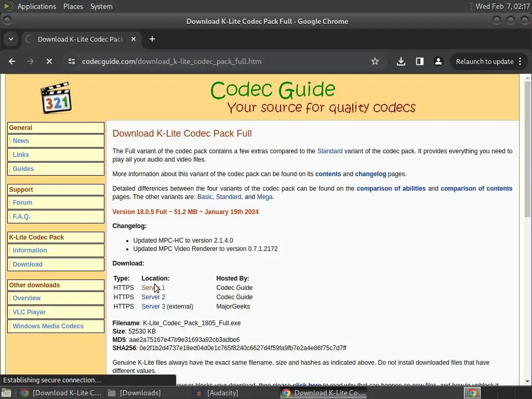
Task: Open the Standard link in other variants list
Action: (x=229, y=197)
